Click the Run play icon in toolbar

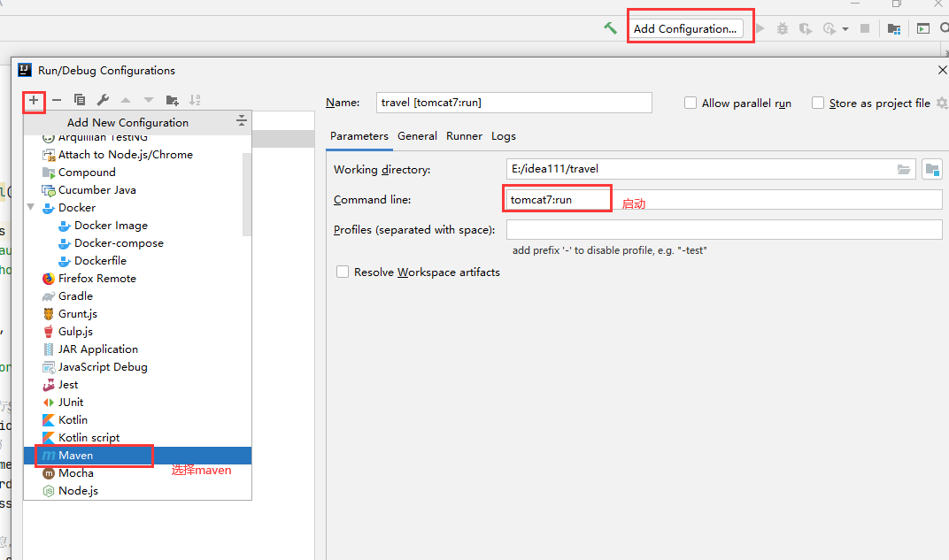coord(760,28)
